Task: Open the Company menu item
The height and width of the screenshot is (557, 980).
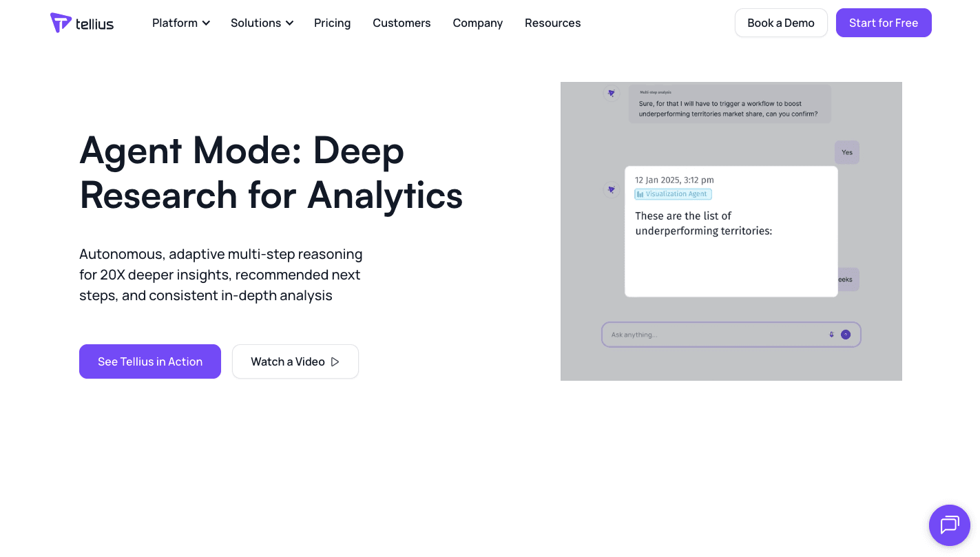Action: point(477,23)
